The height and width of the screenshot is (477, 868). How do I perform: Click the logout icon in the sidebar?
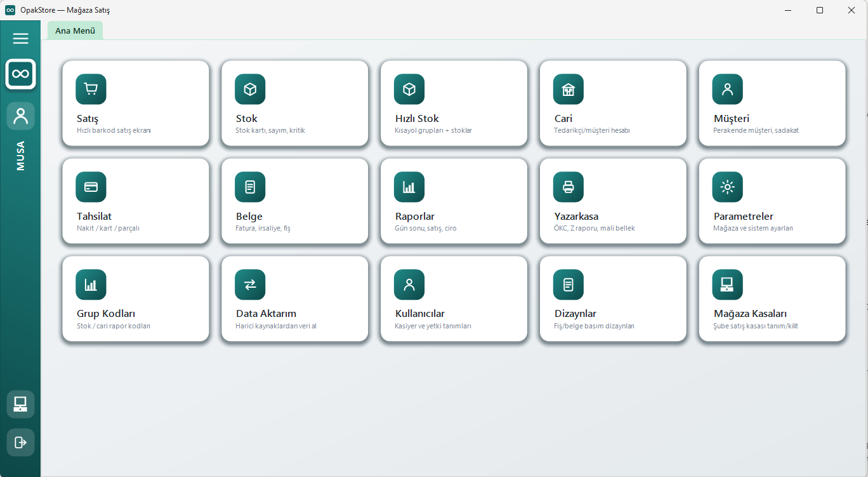coord(21,442)
